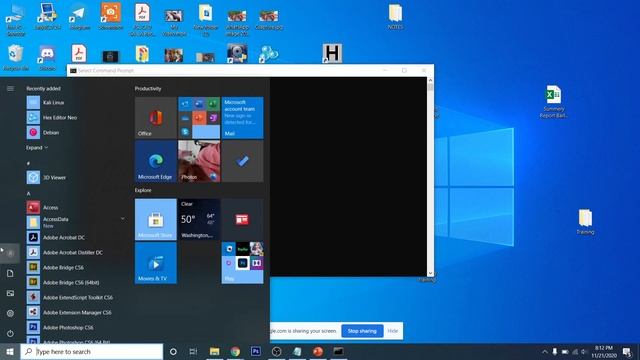Image resolution: width=640 pixels, height=360 pixels.
Task: Click the battery icon in system tray
Action: [x=565, y=351]
